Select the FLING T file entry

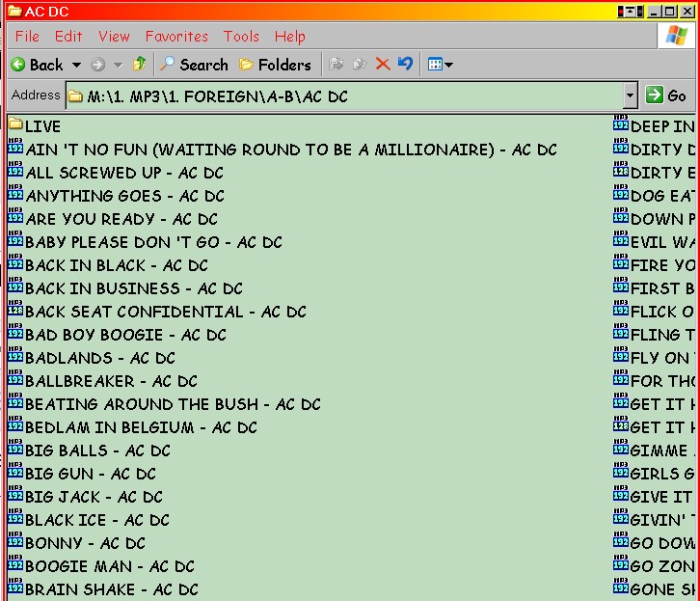click(x=654, y=335)
